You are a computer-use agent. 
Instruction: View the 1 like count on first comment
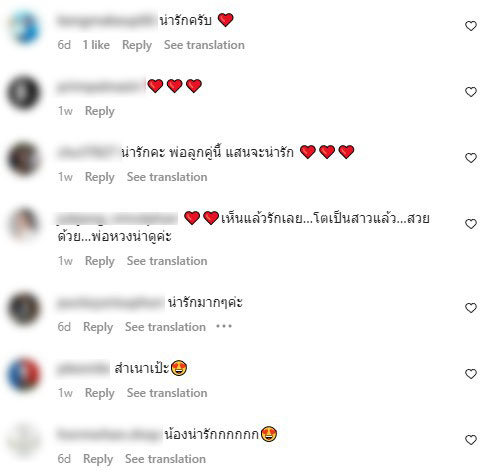point(96,45)
